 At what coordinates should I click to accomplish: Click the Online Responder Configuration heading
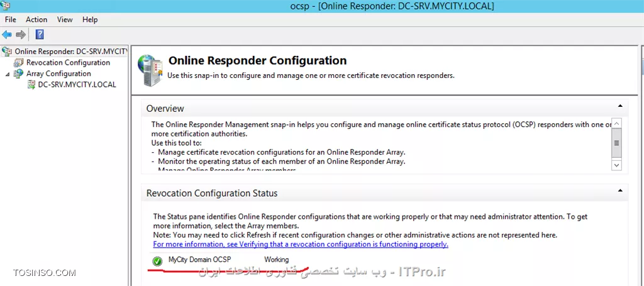pos(257,61)
